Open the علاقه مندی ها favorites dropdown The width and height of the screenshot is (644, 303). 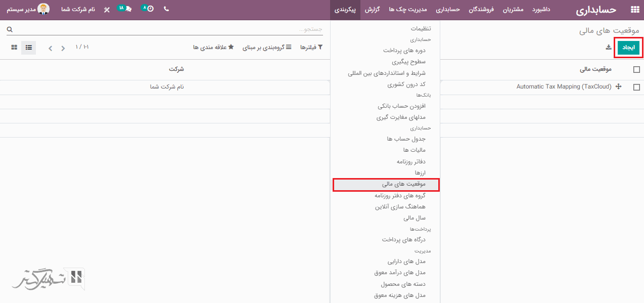coord(213,47)
